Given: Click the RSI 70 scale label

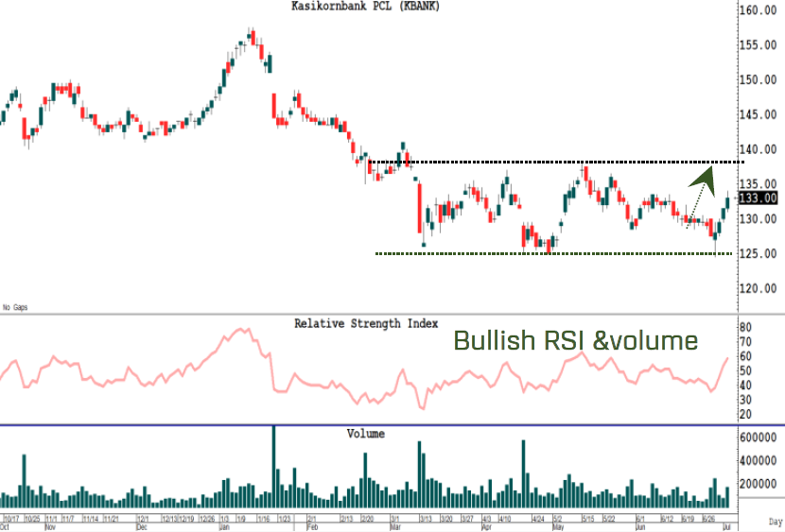Looking at the screenshot, I should tap(745, 341).
